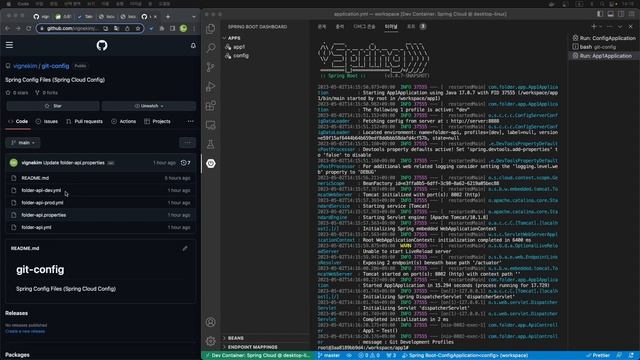Maximize the panel with the chevron icon
640x360 pixels.
coord(620,27)
